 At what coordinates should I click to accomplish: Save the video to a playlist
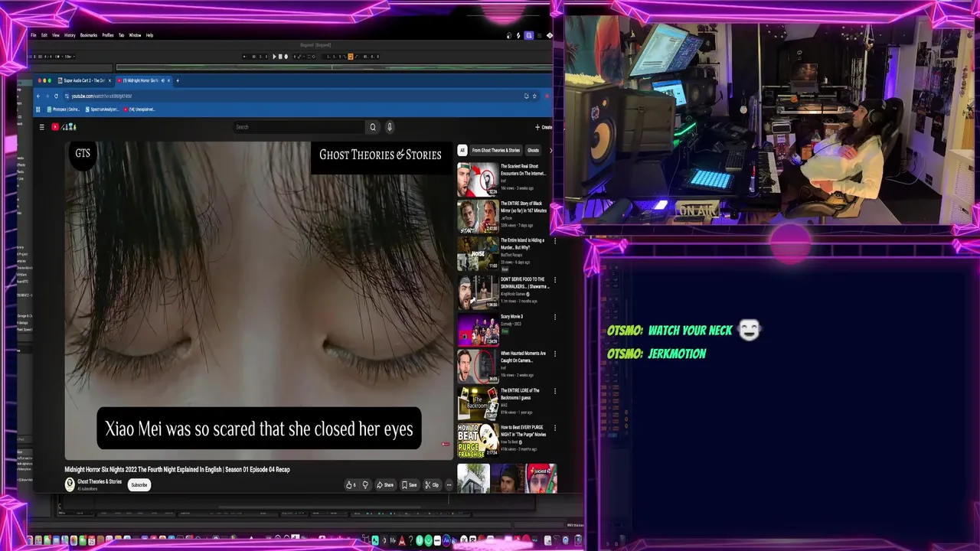(410, 484)
